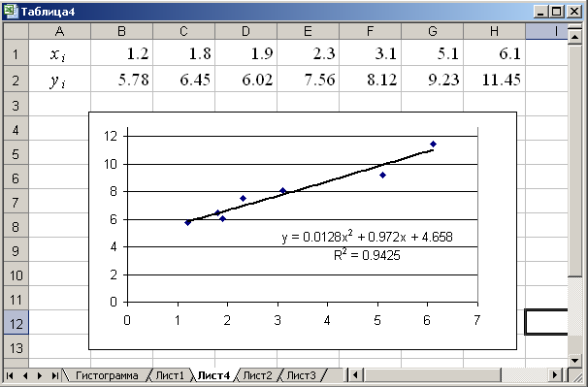Click vertical scrollbar up arrow
The height and width of the screenshot is (387, 588).
point(574,37)
